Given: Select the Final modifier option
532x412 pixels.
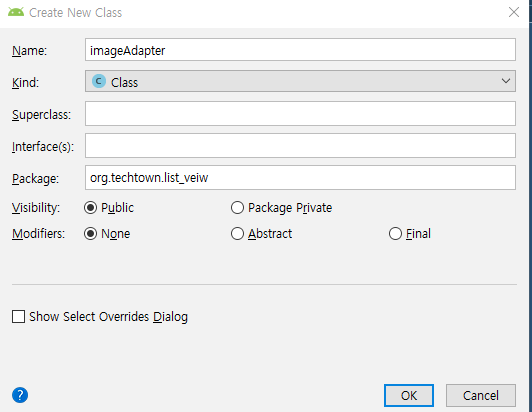Looking at the screenshot, I should [x=395, y=233].
